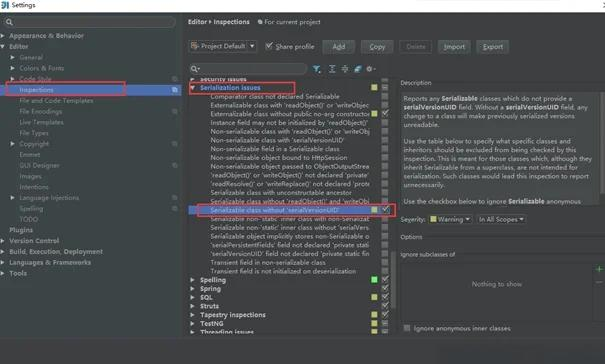Collapse the Serialization issues group arrow
Image resolution: width=605 pixels, height=364 pixels.
tap(193, 88)
